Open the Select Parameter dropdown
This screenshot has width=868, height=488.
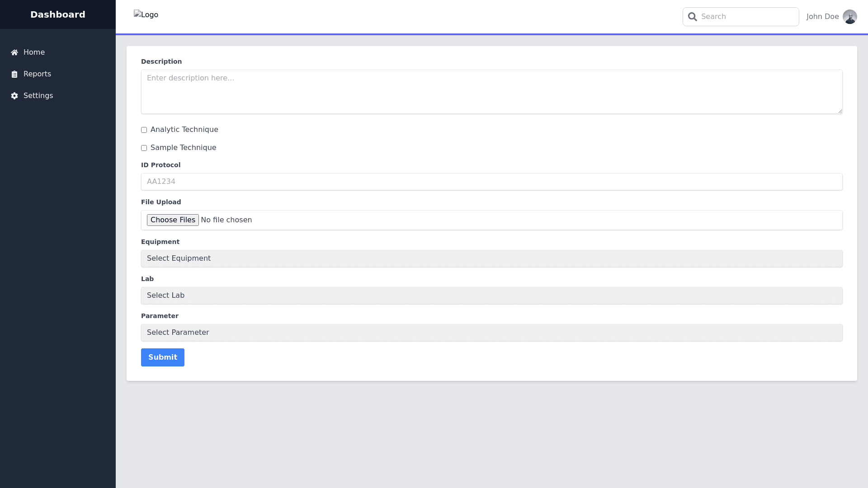coord(491,333)
